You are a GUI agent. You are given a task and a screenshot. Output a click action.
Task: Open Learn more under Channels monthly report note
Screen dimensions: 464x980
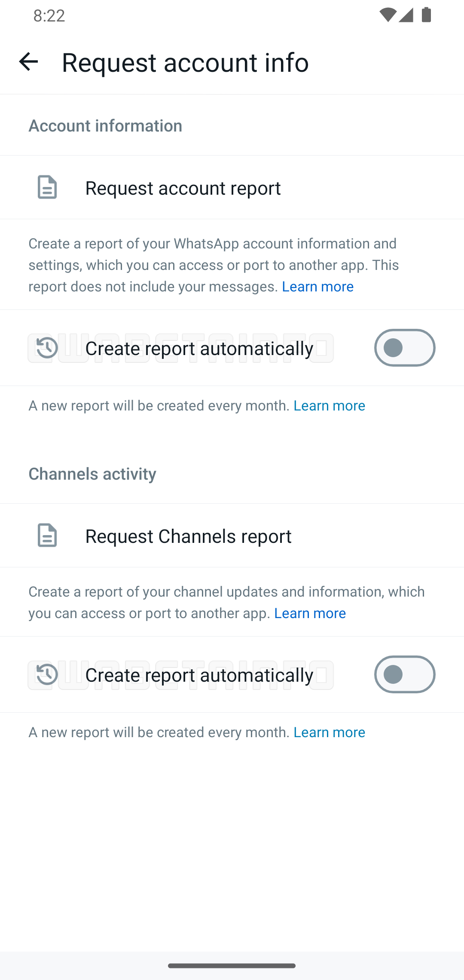[x=329, y=732]
